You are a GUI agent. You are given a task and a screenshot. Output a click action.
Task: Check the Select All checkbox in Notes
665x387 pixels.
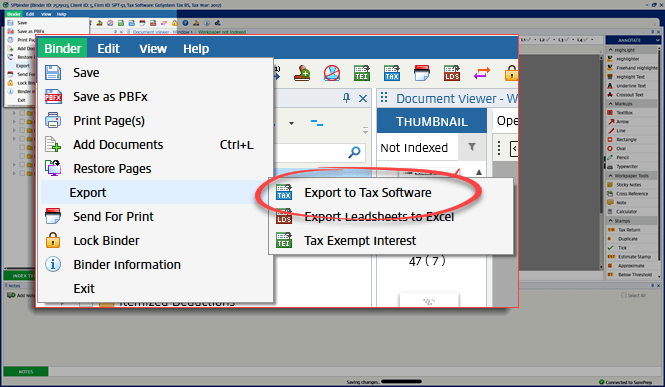pos(623,295)
